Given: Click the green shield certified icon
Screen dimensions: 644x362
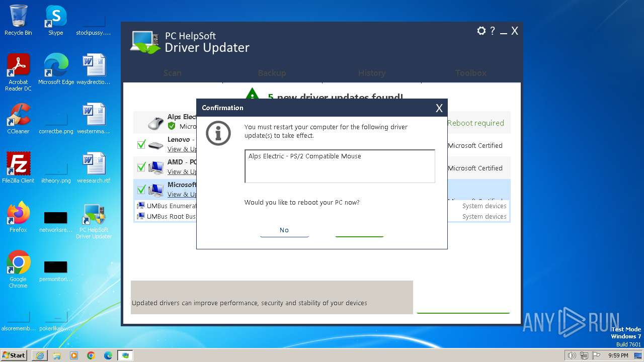Looking at the screenshot, I should pos(172,126).
